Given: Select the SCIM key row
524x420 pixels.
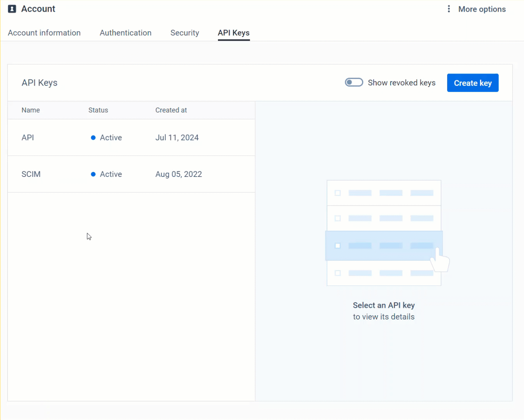Looking at the screenshot, I should 131,174.
